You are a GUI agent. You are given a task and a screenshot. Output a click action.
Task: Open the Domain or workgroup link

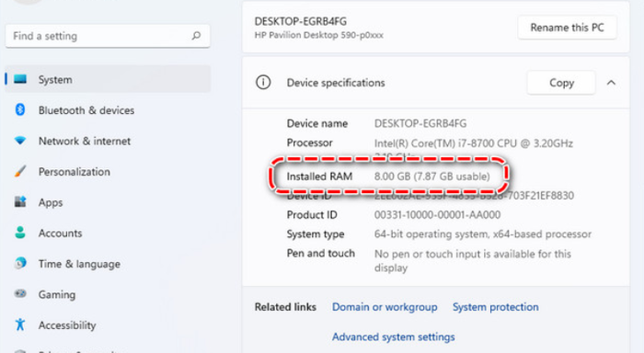point(385,307)
